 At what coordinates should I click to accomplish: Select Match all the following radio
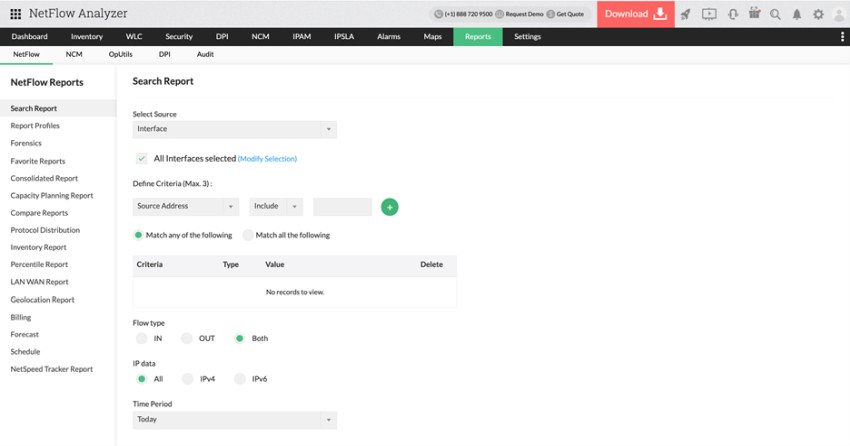point(248,235)
